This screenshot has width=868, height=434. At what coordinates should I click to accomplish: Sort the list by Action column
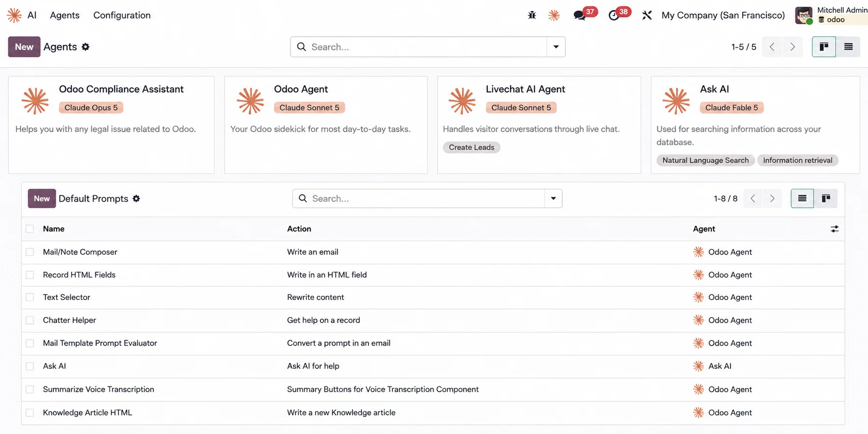[x=299, y=229]
